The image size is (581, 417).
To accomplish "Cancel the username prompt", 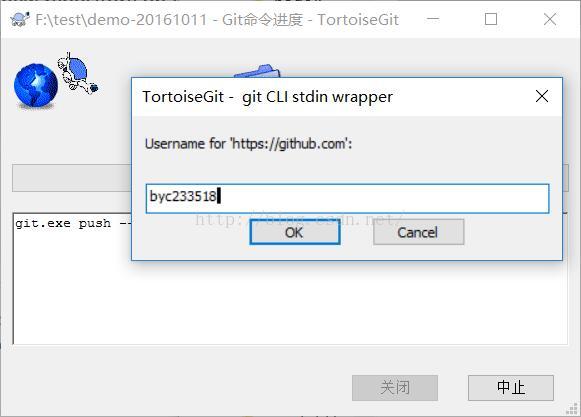I will [418, 232].
